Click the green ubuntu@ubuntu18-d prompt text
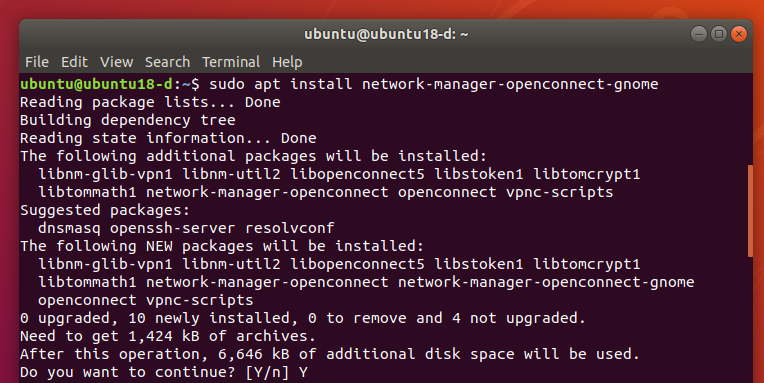The height and width of the screenshot is (383, 764). 96,84
